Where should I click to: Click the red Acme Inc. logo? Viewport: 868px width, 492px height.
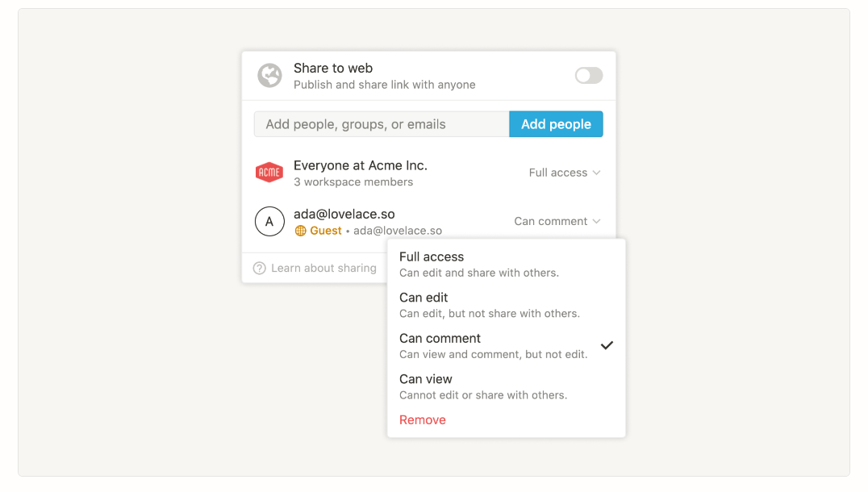pyautogui.click(x=269, y=173)
